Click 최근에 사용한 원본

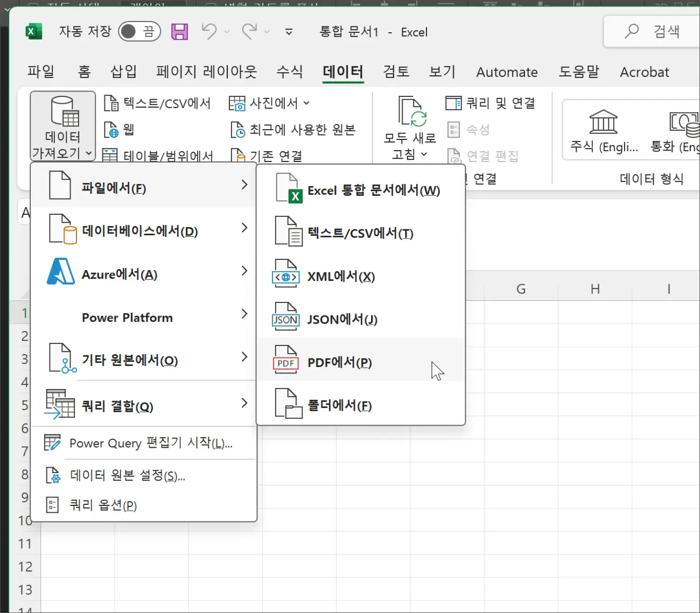point(293,129)
